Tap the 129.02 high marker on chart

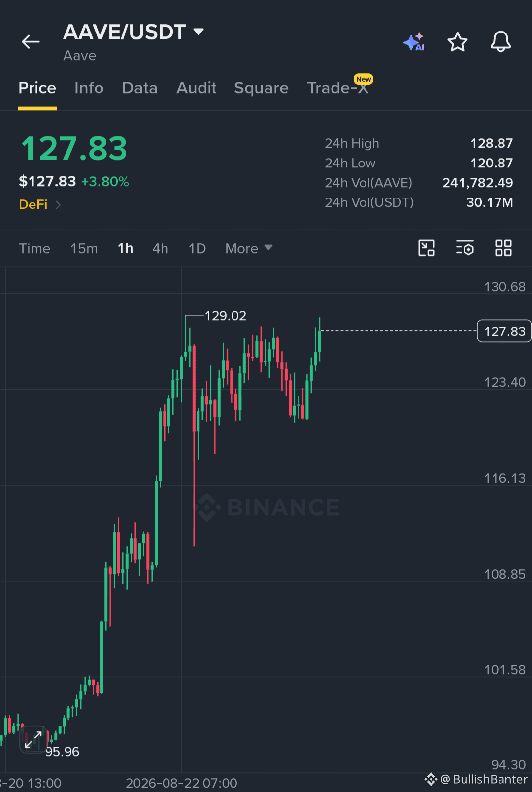point(225,316)
